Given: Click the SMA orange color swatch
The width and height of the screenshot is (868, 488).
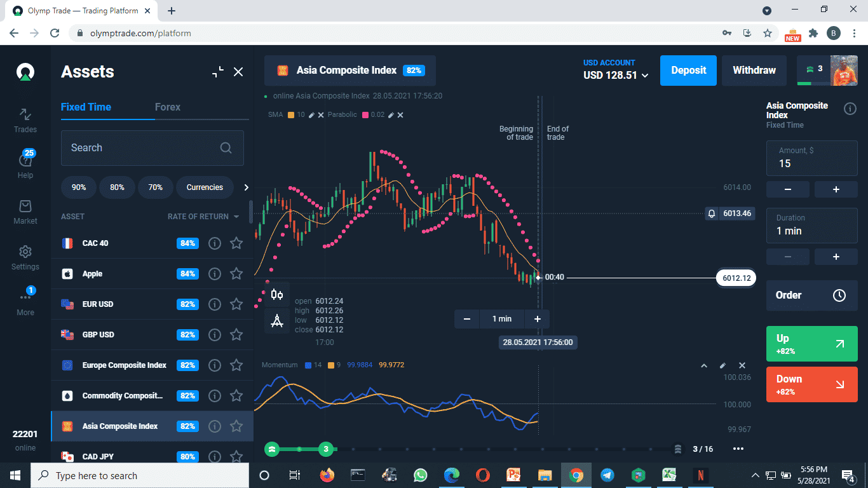Looking at the screenshot, I should (x=291, y=115).
